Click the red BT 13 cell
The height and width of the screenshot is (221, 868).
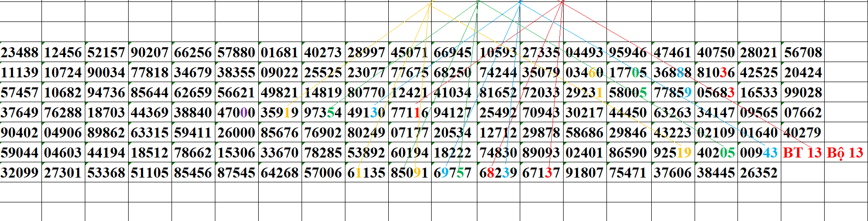click(802, 153)
